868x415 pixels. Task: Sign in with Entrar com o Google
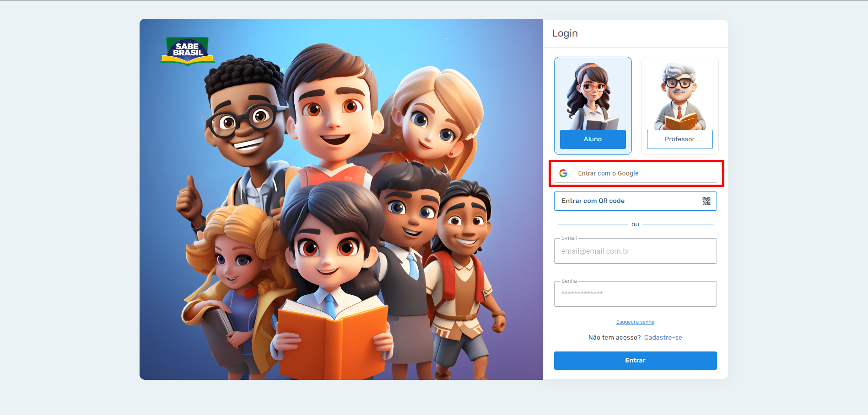click(x=636, y=173)
